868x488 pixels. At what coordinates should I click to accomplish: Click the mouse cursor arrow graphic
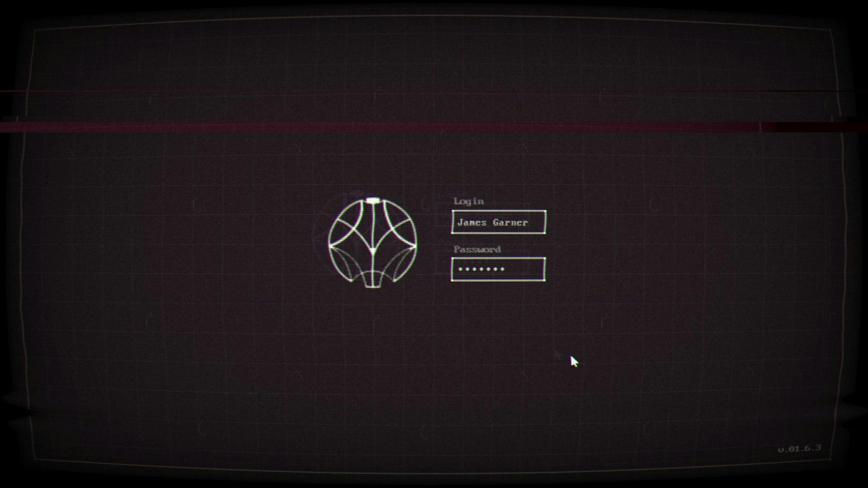(x=573, y=361)
